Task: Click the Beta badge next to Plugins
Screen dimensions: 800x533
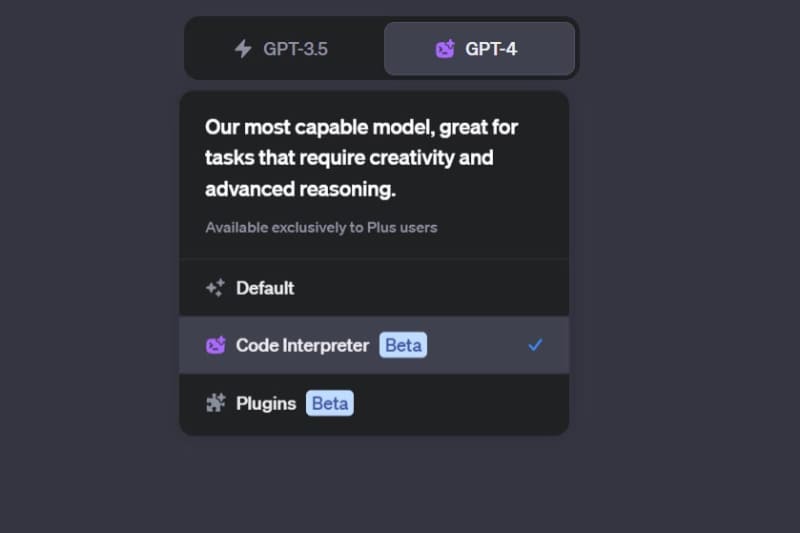Action: pyautogui.click(x=330, y=403)
